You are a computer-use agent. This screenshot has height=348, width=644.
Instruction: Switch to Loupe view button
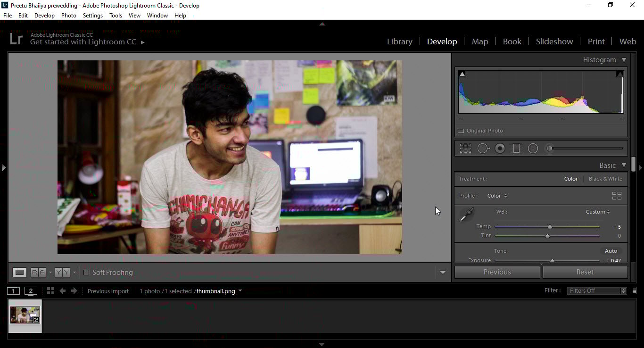coord(19,272)
